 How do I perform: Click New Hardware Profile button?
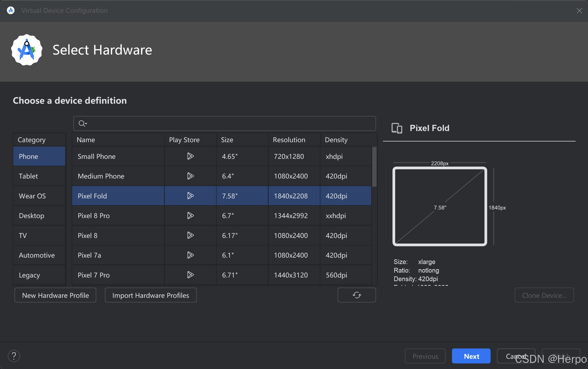point(55,295)
